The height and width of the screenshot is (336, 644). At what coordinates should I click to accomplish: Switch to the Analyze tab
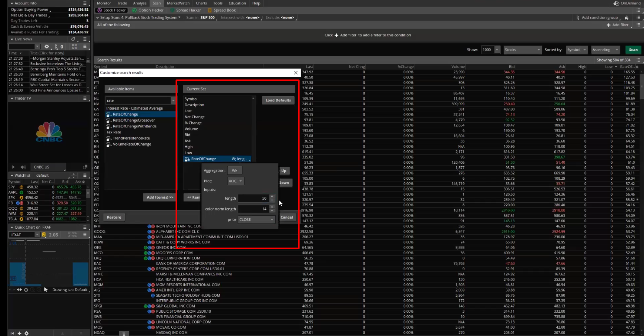tap(140, 3)
